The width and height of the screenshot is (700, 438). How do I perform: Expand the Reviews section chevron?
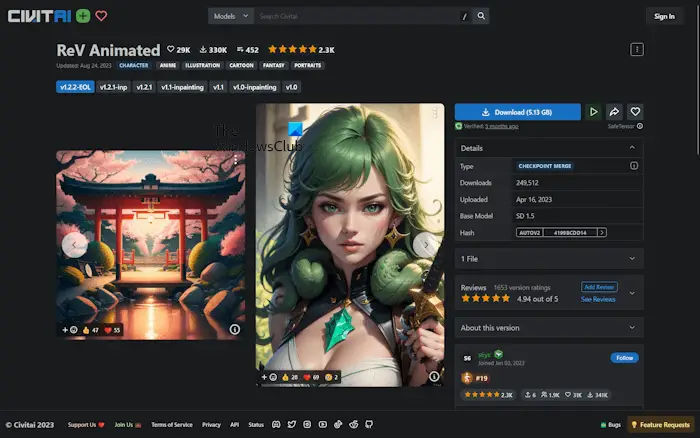click(x=632, y=293)
